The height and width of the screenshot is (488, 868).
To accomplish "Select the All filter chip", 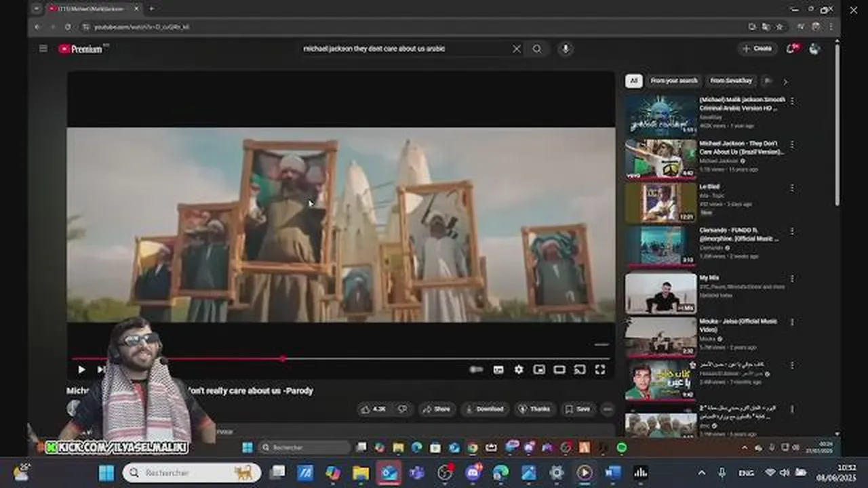I will 633,81.
